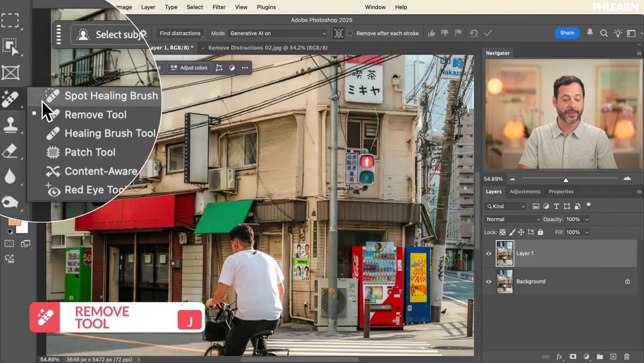Select the Frame tool in toolbar
This screenshot has width=644, height=363.
[x=10, y=72]
